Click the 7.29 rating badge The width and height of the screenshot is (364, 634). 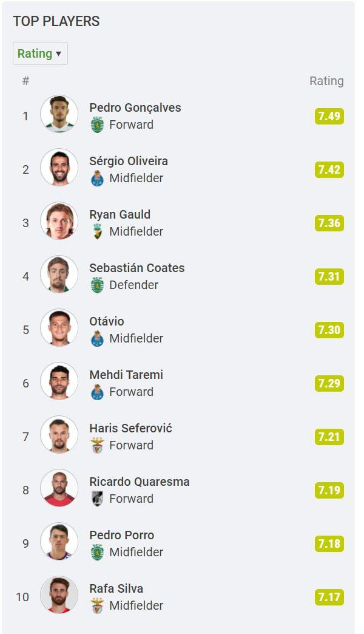pos(329,383)
